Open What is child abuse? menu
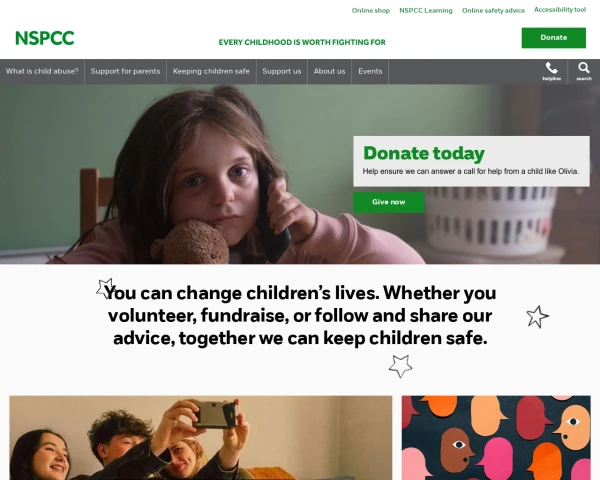 point(42,72)
